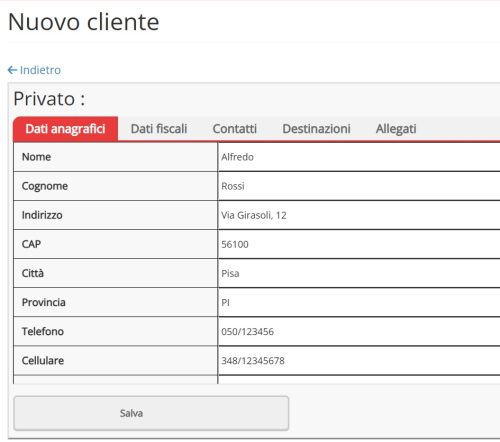Focus the Città field containing Pisa

click(x=359, y=273)
